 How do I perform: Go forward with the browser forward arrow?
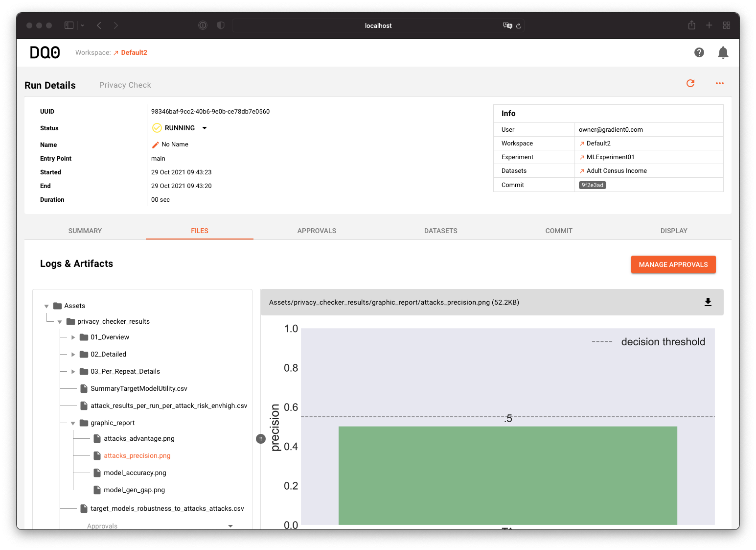coord(116,25)
